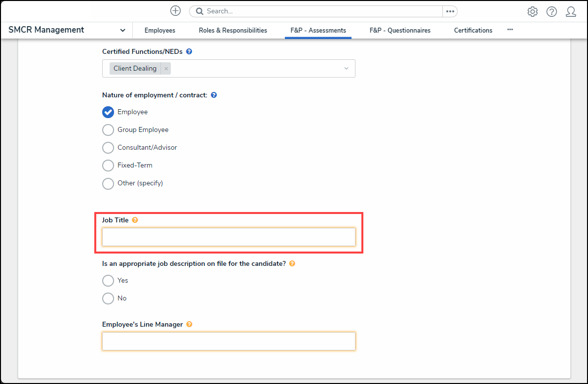588x384 pixels.
Task: Click help icon beside Certified Functions/NEDs
Action: 189,51
